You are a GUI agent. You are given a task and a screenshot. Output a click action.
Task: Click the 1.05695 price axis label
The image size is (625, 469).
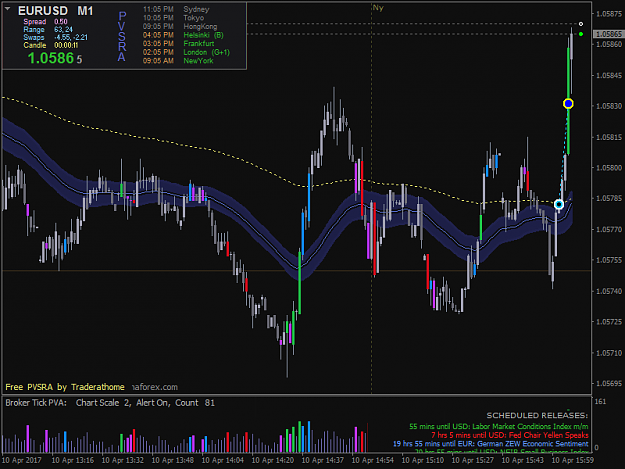[x=609, y=384]
